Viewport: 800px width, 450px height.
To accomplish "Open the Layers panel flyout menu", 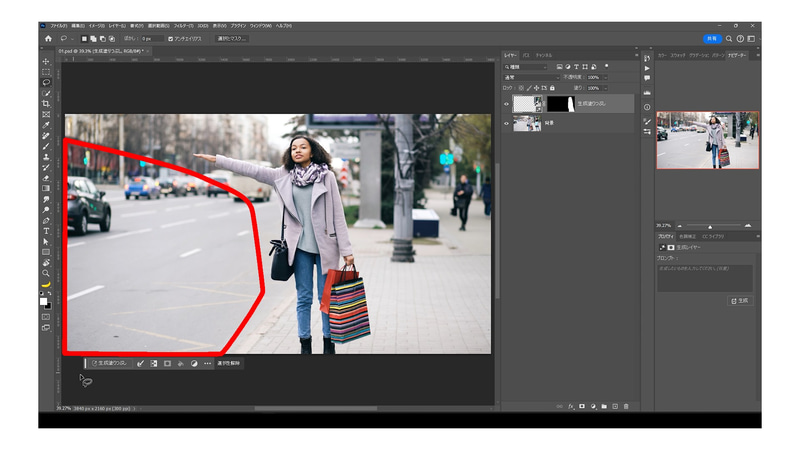I will 636,55.
